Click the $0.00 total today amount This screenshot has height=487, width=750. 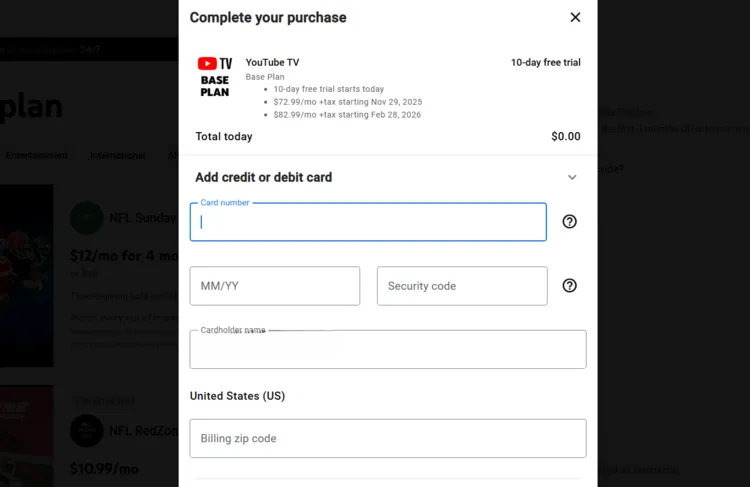(565, 136)
